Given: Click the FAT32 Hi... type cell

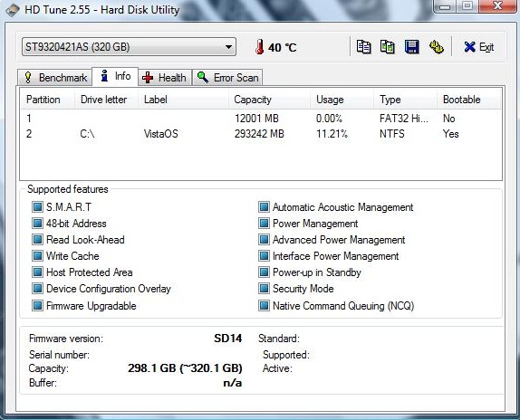Looking at the screenshot, I should (x=404, y=119).
